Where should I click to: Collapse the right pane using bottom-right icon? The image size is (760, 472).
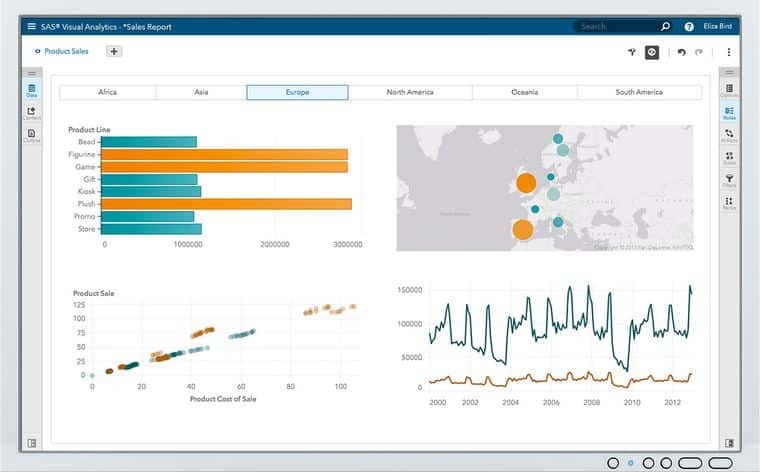pyautogui.click(x=729, y=443)
